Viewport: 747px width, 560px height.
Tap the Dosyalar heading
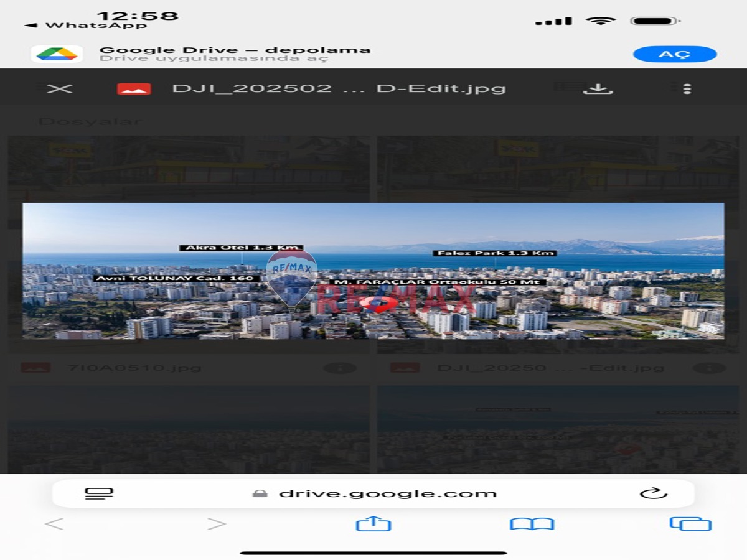[90, 121]
